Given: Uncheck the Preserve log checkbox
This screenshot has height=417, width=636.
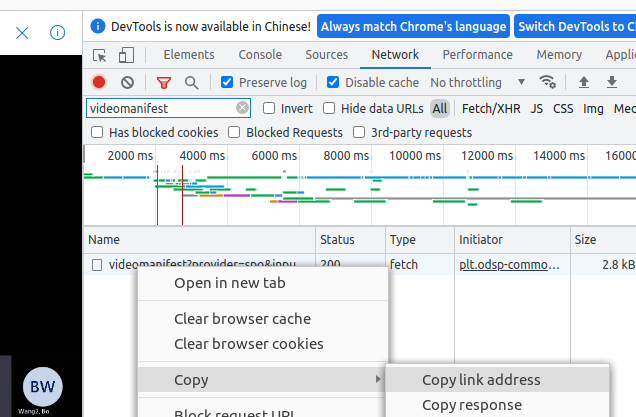Looking at the screenshot, I should (227, 82).
